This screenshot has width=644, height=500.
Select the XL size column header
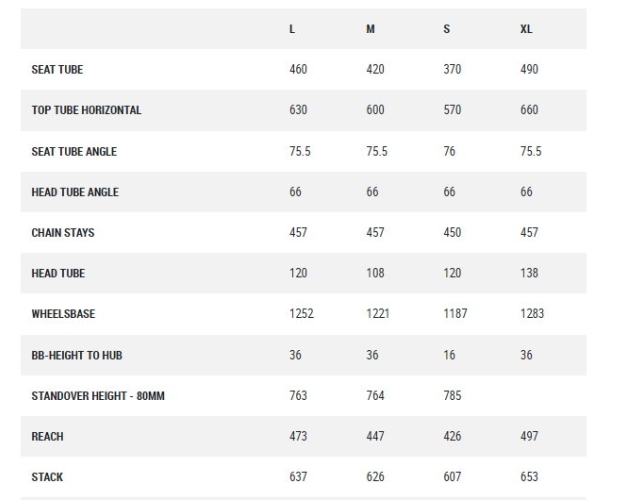tap(526, 29)
